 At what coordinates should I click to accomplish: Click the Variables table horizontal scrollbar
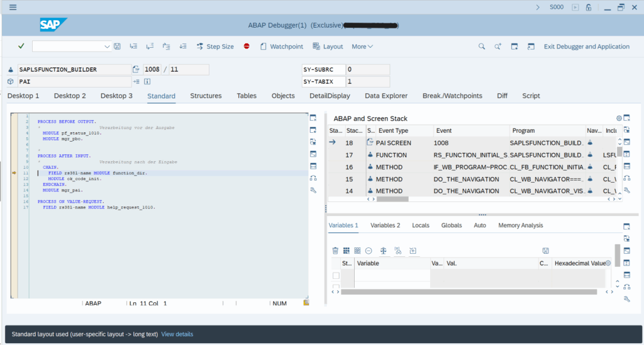[x=469, y=292]
